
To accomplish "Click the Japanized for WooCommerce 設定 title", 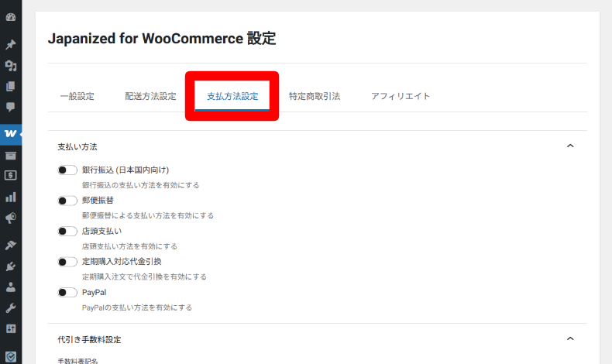I will 162,39.
